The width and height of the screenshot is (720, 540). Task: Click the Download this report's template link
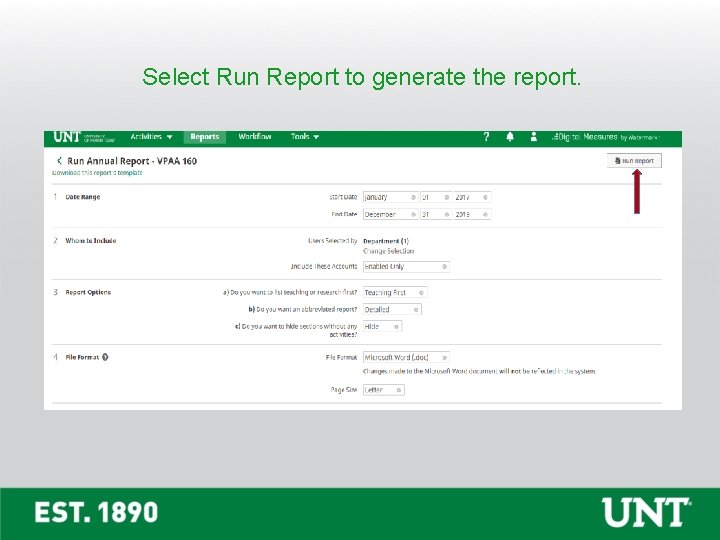[97, 173]
